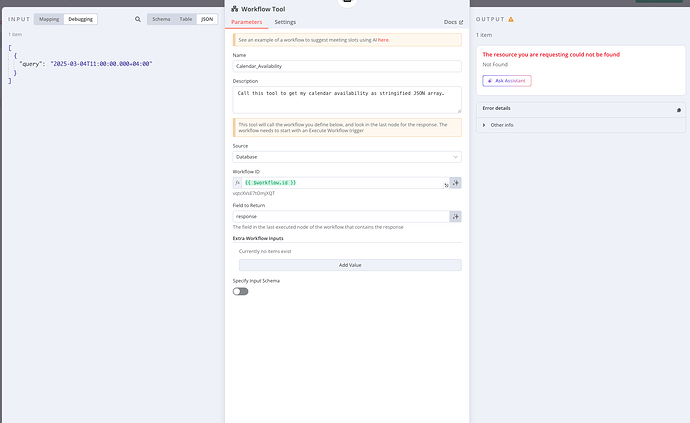
Task: Click the red resource not found error message
Action: coord(551,55)
